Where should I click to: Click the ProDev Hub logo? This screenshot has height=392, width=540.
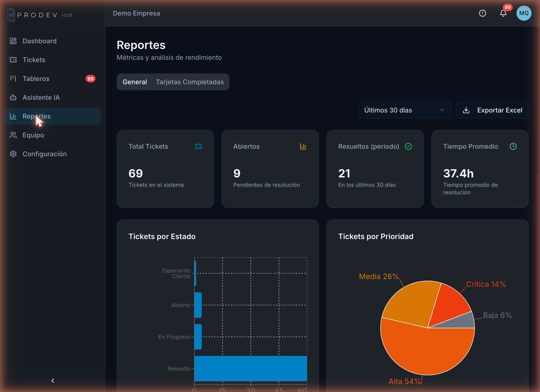pyautogui.click(x=40, y=15)
